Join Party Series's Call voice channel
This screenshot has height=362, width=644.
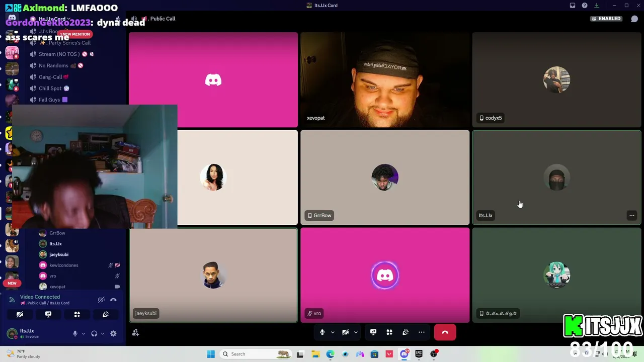click(64, 43)
